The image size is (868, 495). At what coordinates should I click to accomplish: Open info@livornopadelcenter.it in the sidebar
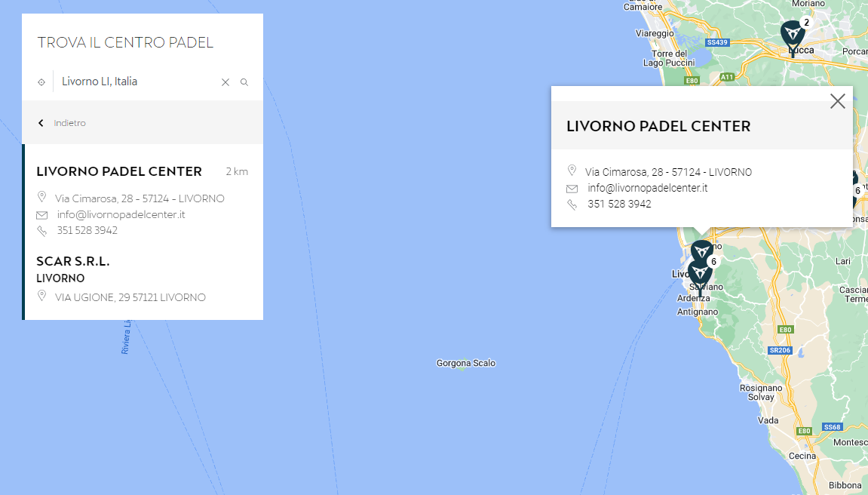[x=121, y=214]
